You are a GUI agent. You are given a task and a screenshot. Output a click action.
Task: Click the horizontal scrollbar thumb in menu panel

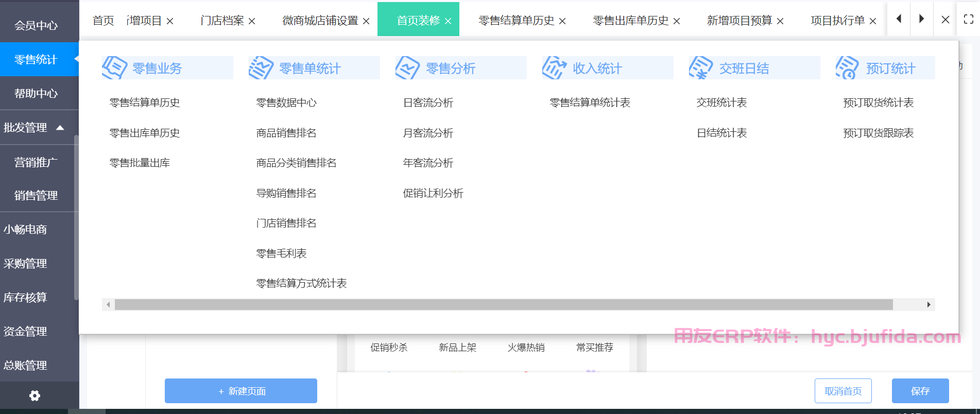504,304
